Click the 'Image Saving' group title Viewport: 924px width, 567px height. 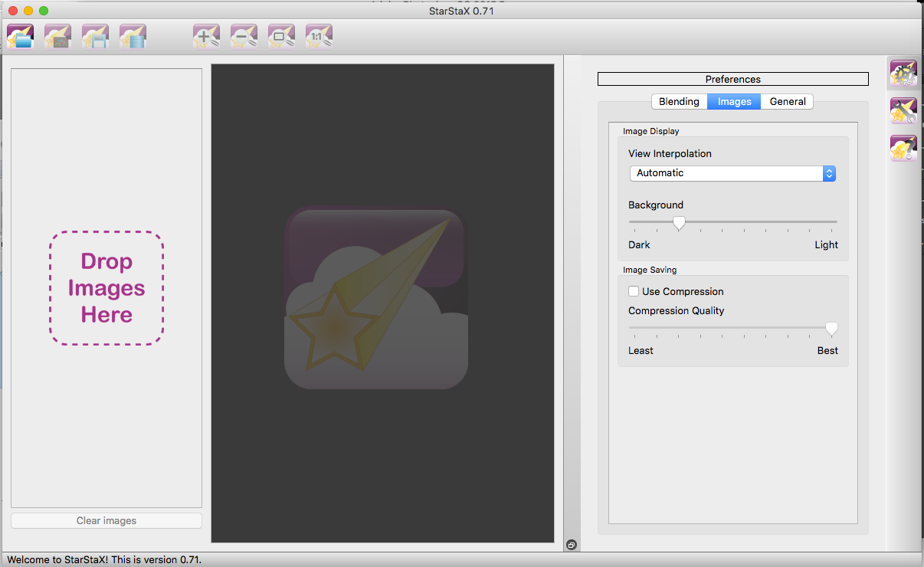coord(650,270)
